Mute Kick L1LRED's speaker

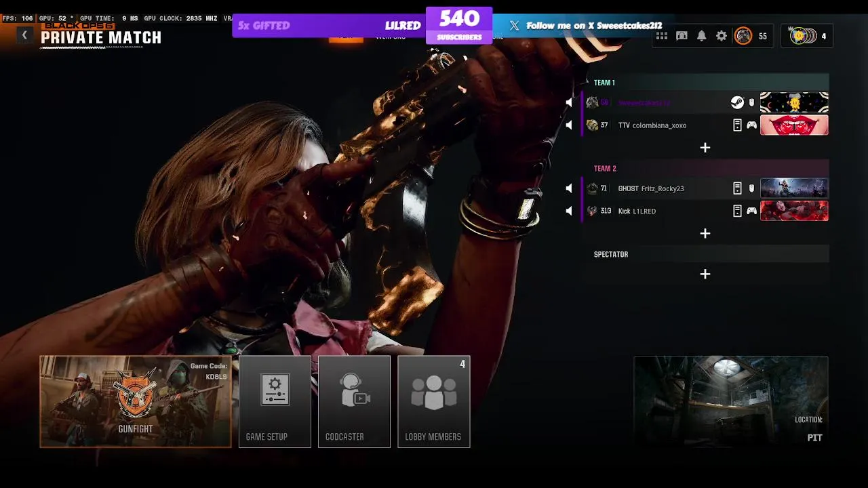(x=570, y=211)
